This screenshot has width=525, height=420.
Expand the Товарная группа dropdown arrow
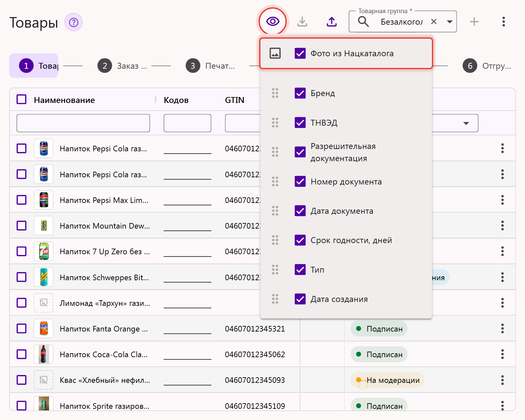pos(449,22)
